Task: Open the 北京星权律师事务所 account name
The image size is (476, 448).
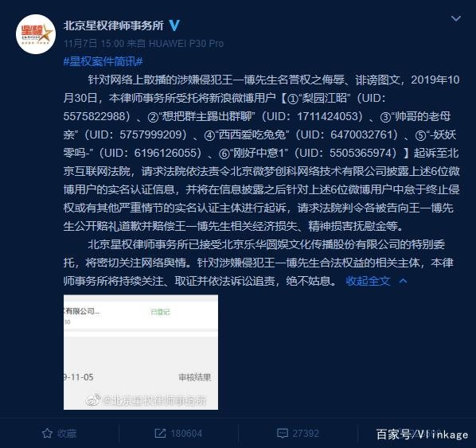Action: [x=114, y=25]
